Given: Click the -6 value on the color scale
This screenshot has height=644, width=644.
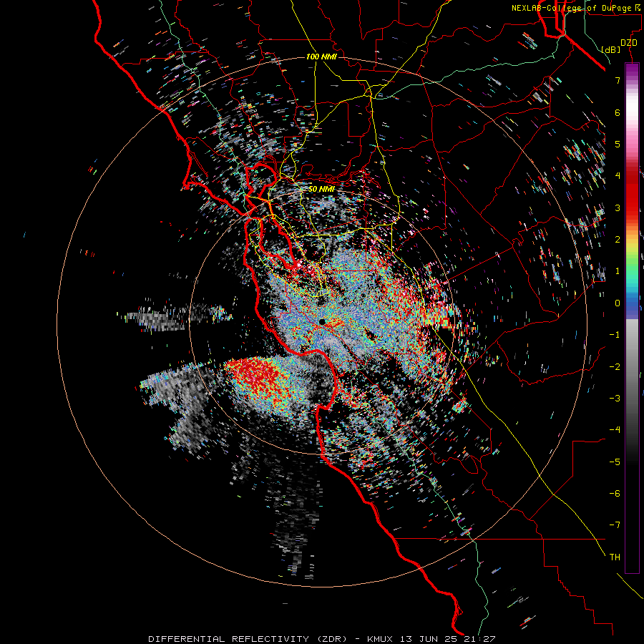Looking at the screenshot, I should pyautogui.click(x=615, y=493).
